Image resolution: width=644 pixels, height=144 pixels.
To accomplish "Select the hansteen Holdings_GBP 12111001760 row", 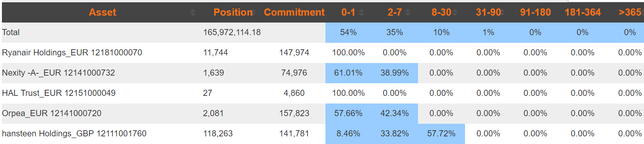I will (x=323, y=134).
